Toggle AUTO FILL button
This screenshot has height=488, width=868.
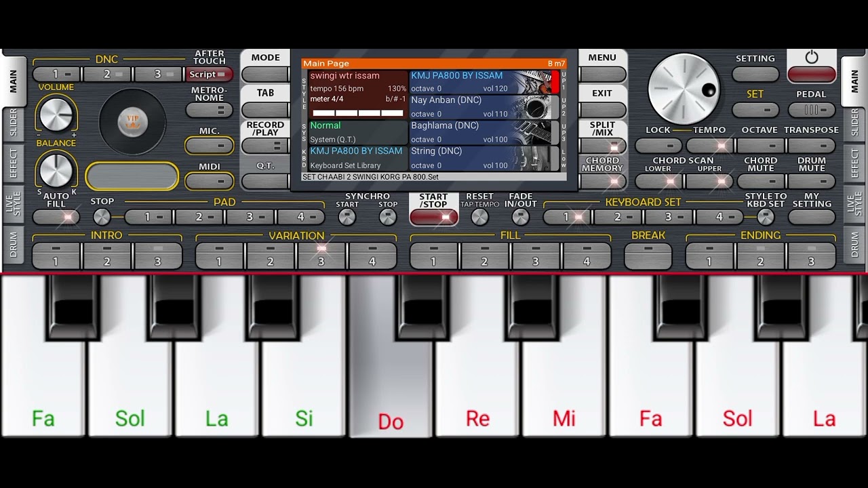point(56,217)
